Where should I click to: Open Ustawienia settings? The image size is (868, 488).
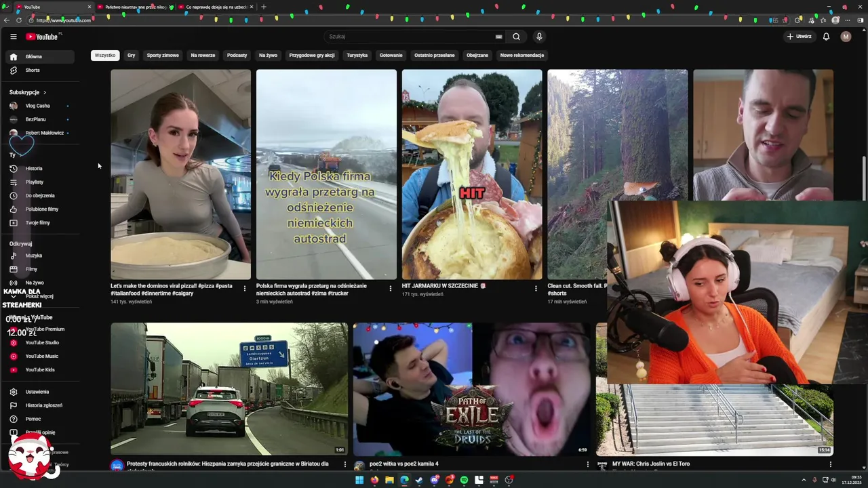pos(39,392)
